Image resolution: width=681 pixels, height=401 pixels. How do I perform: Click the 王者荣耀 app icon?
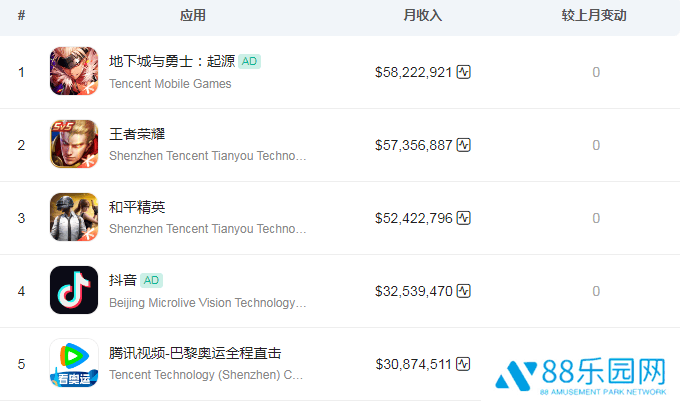click(74, 145)
